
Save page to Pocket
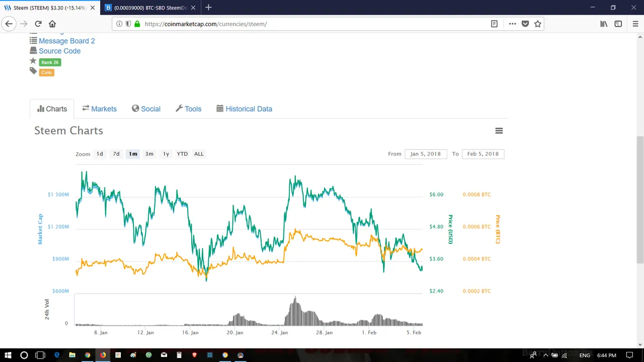[x=525, y=24]
